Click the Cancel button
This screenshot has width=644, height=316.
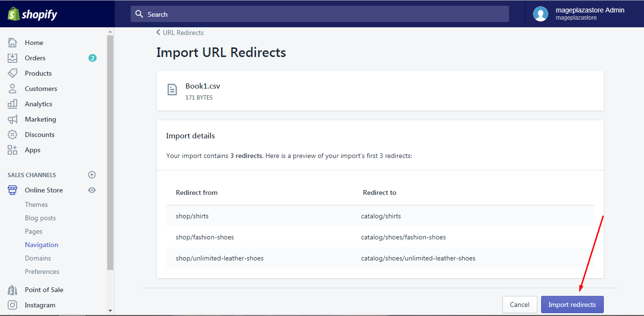(520, 305)
